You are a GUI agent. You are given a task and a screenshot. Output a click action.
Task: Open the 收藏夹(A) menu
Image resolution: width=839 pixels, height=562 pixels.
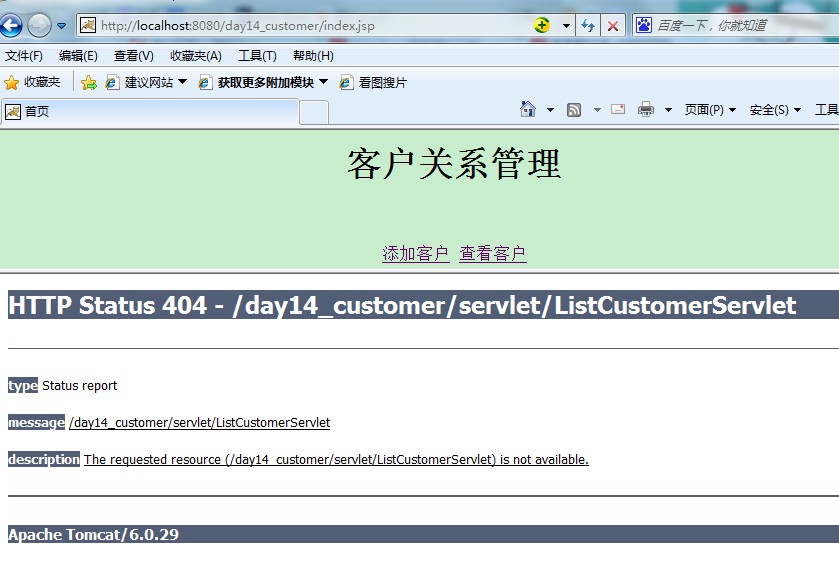(196, 56)
